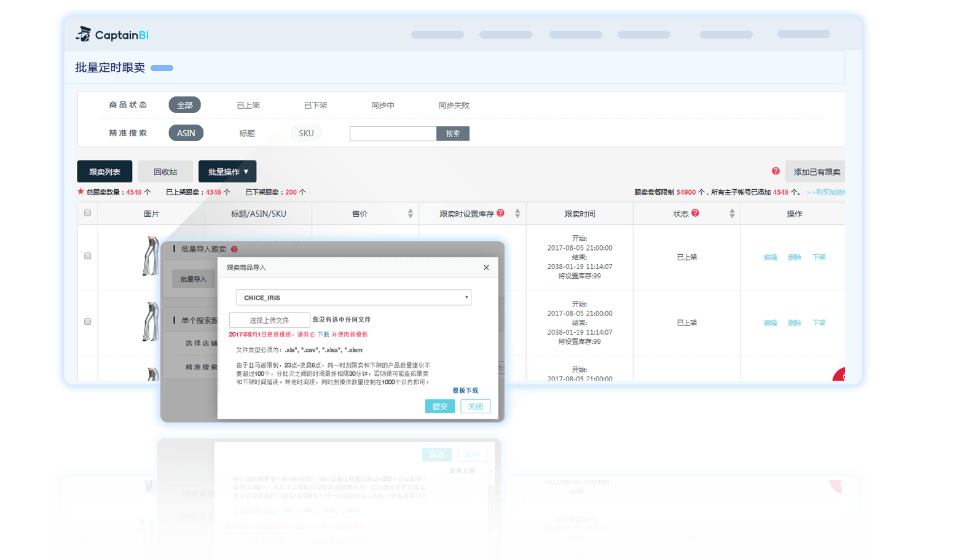Open the 跟卖列表 tab

pos(104,171)
